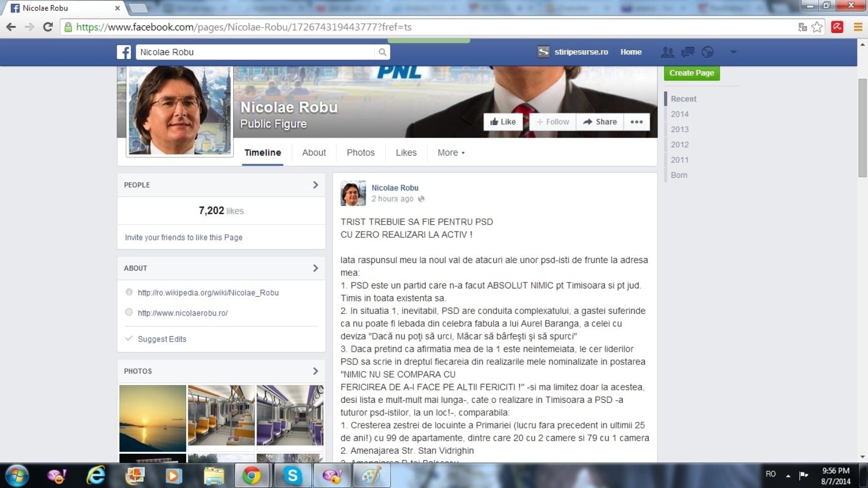Launch Skype from the taskbar
This screenshot has width=868, height=488.
[292, 476]
